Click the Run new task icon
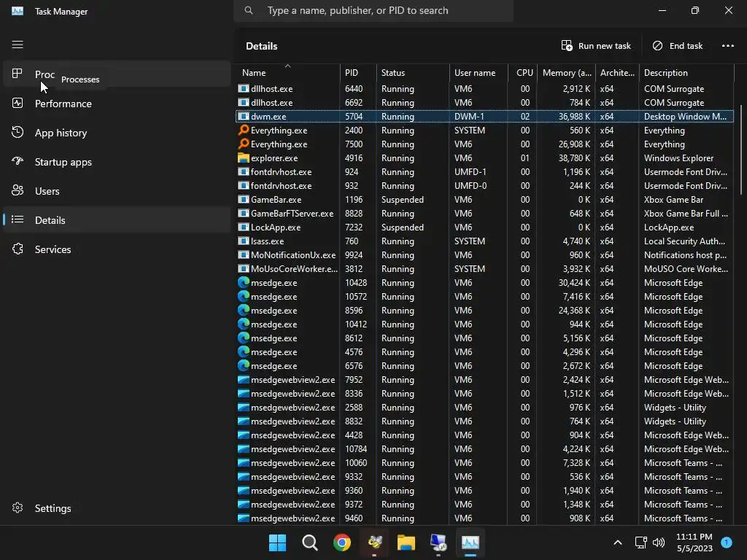The width and height of the screenshot is (747, 560). point(566,45)
